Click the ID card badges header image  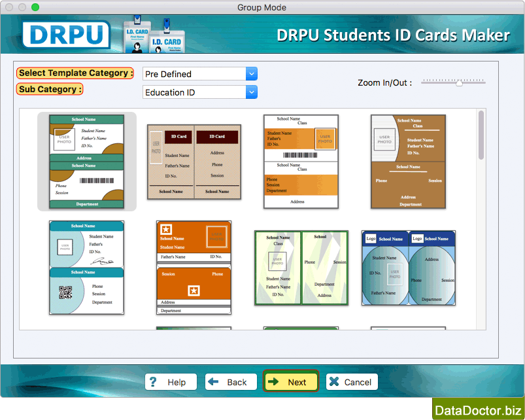[154, 35]
